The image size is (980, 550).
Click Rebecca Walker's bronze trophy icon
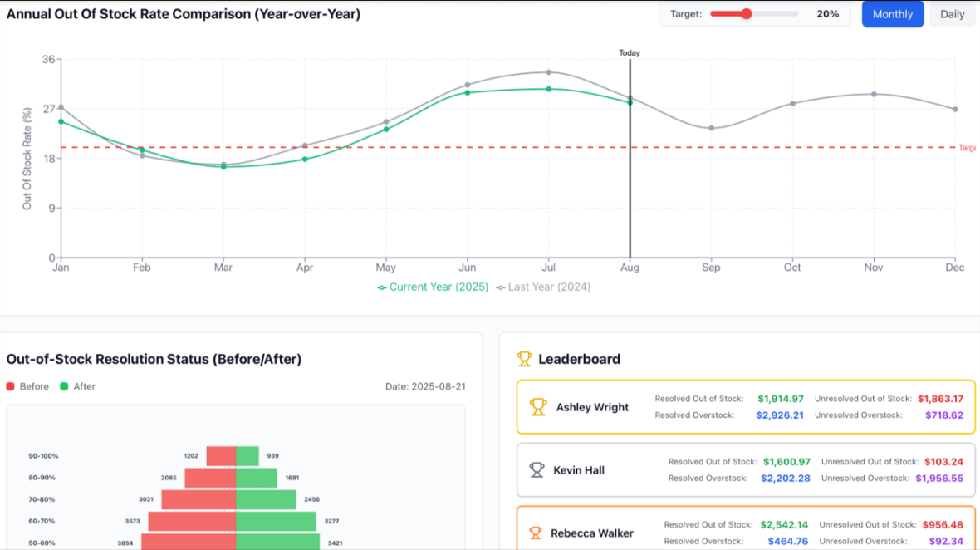536,533
